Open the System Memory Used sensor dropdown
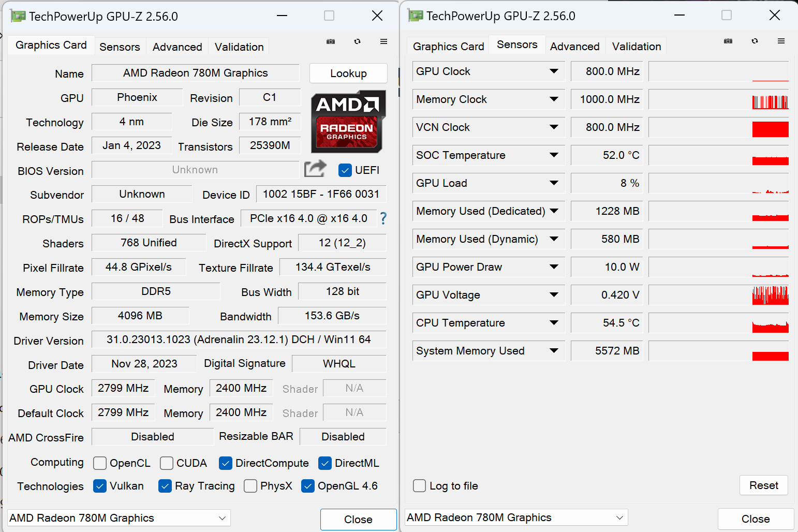This screenshot has height=532, width=798. tap(554, 350)
